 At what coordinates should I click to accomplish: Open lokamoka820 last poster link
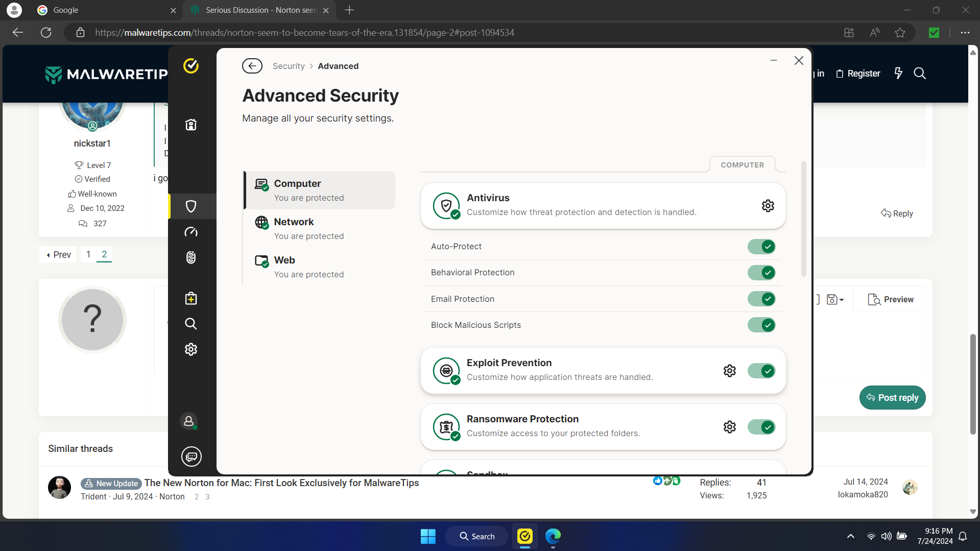tap(863, 494)
